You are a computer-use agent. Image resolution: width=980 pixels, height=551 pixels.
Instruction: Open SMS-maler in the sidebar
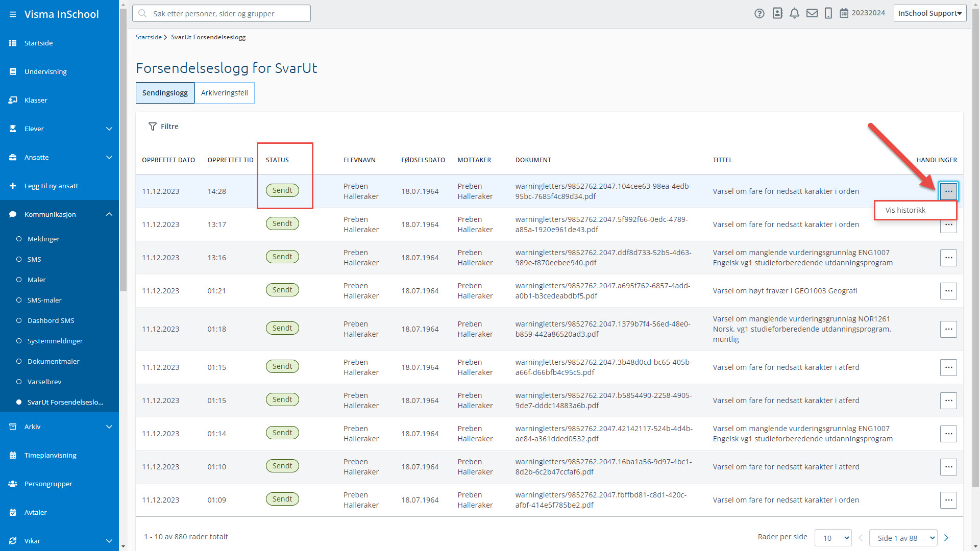point(44,300)
